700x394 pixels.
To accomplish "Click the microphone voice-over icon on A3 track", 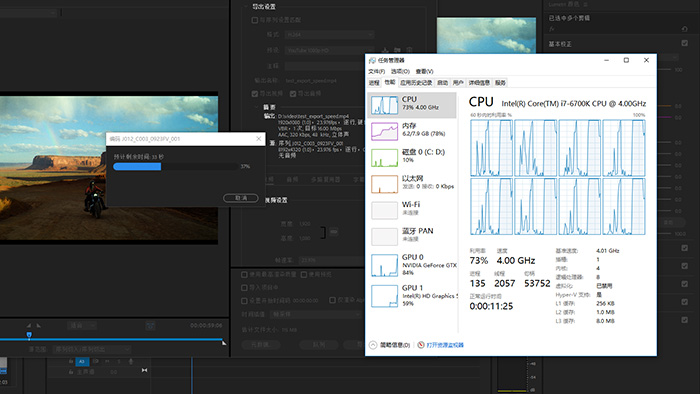I will tap(130, 361).
